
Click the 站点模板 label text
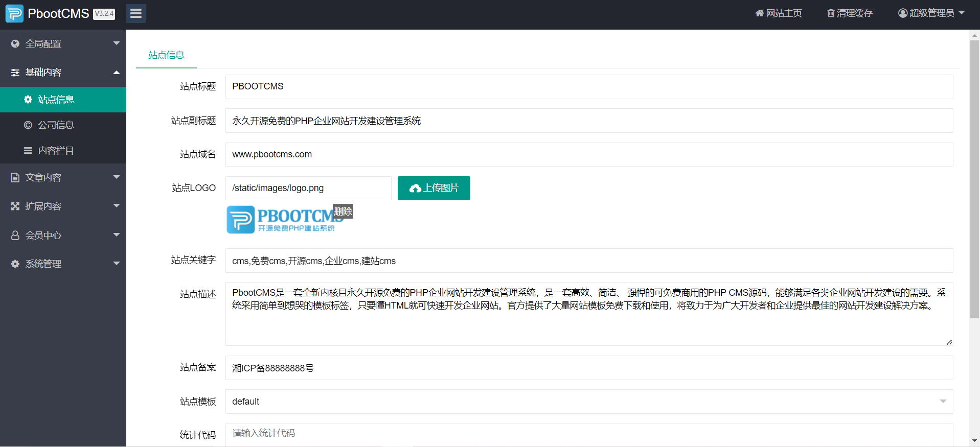[198, 402]
